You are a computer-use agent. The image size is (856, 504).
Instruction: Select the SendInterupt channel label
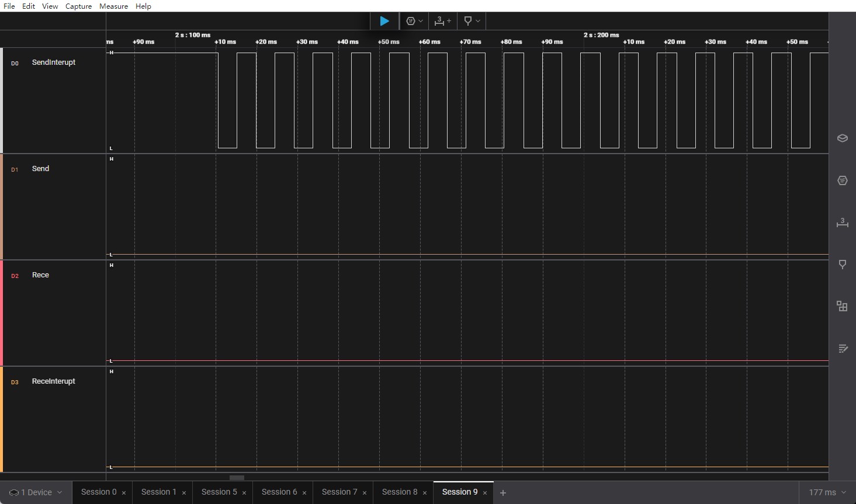click(x=53, y=62)
